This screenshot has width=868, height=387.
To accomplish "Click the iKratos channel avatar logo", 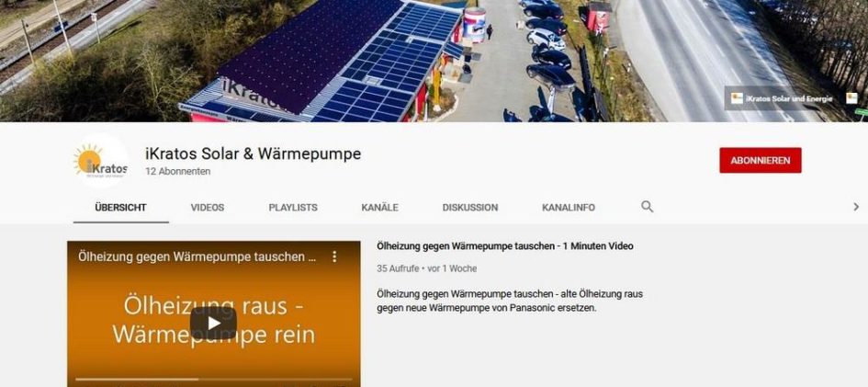I will pos(101,160).
